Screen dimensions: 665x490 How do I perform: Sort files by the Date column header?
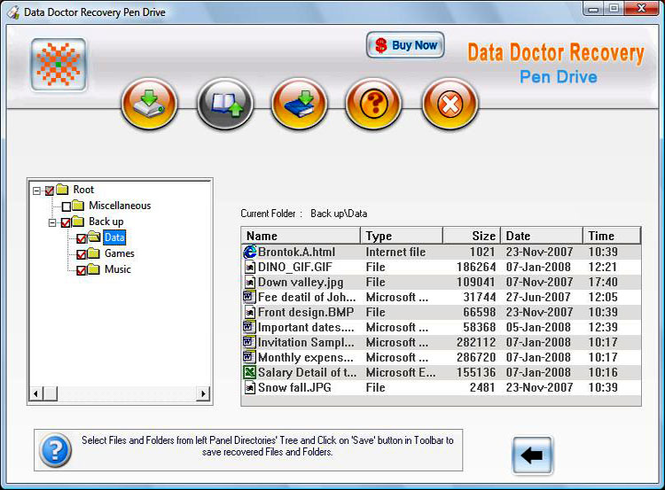click(542, 236)
